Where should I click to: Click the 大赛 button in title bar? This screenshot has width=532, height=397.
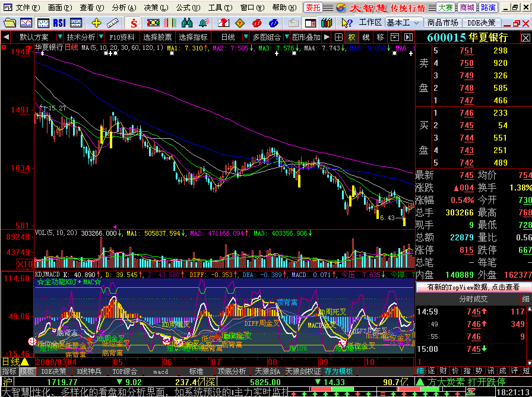click(445, 8)
